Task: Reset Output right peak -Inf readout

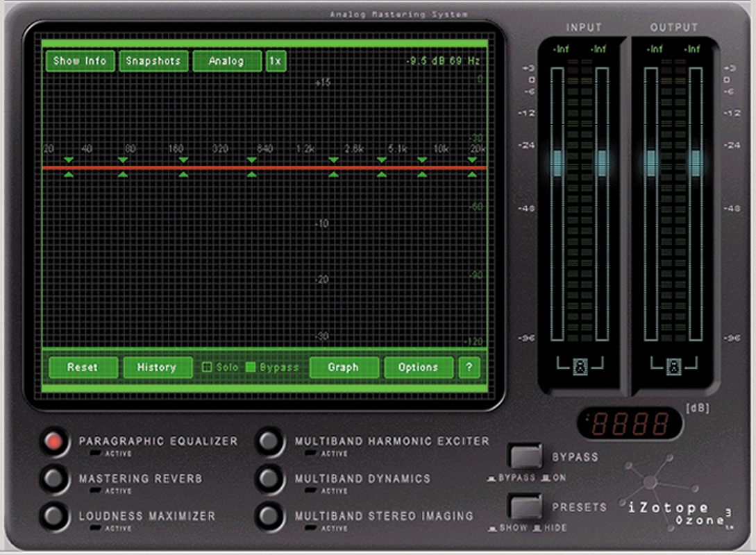Action: (x=692, y=49)
